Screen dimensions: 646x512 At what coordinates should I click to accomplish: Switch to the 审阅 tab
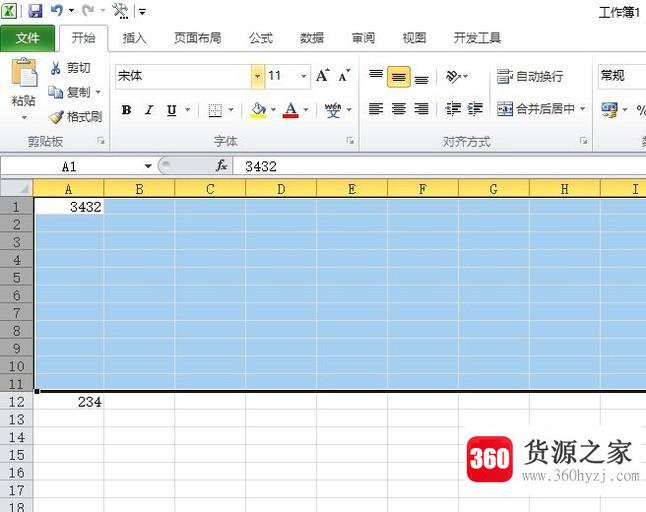point(363,38)
